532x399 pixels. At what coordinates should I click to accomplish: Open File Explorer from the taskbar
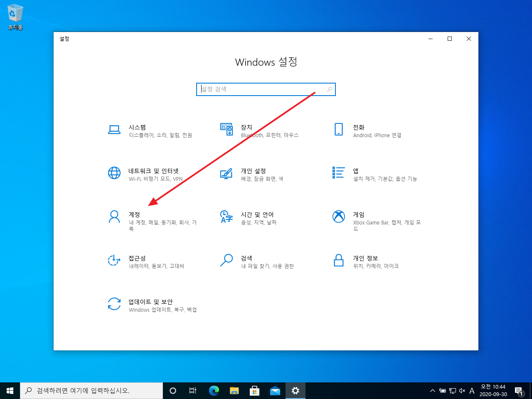[x=234, y=391]
